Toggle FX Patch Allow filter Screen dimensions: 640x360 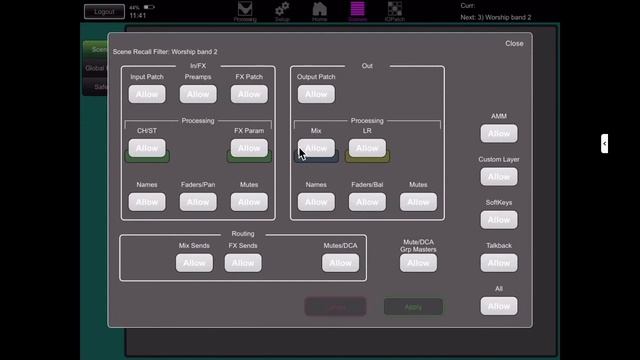coord(249,94)
